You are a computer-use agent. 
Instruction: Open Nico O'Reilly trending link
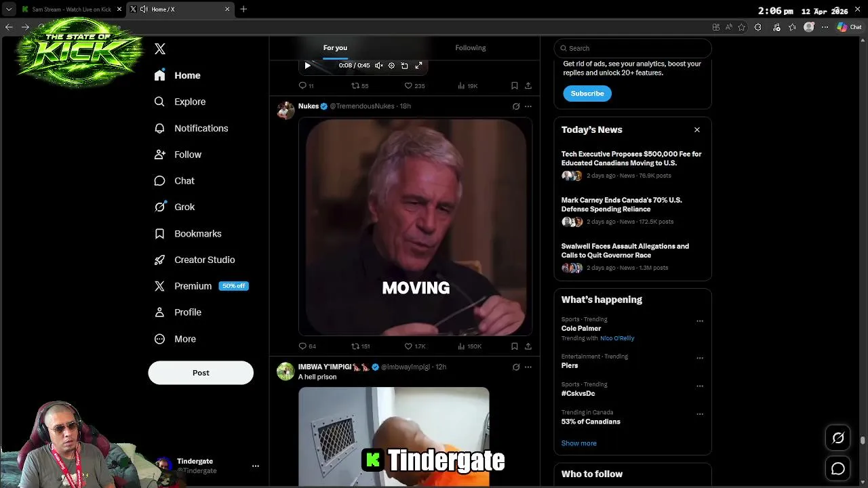(x=617, y=338)
